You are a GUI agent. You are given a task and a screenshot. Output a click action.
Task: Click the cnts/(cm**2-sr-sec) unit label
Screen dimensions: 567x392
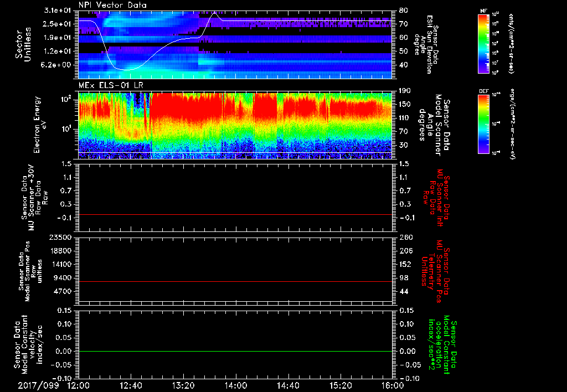(x=511, y=43)
